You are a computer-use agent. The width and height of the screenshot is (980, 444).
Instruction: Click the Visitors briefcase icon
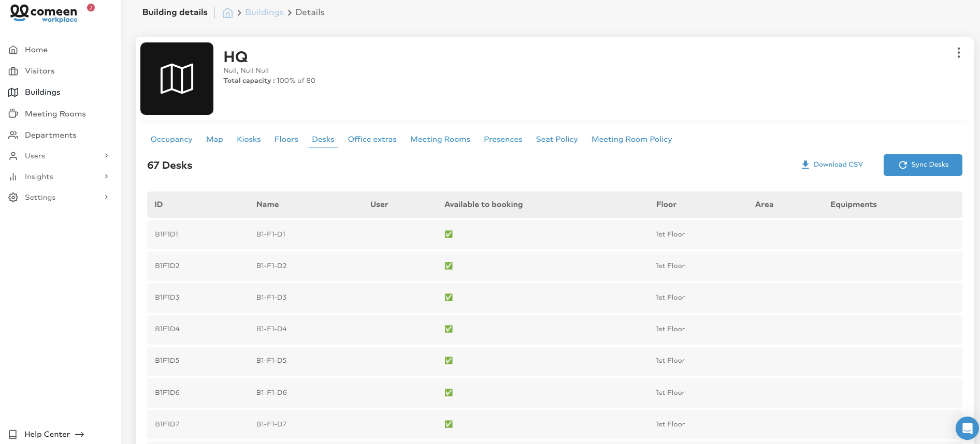(13, 71)
